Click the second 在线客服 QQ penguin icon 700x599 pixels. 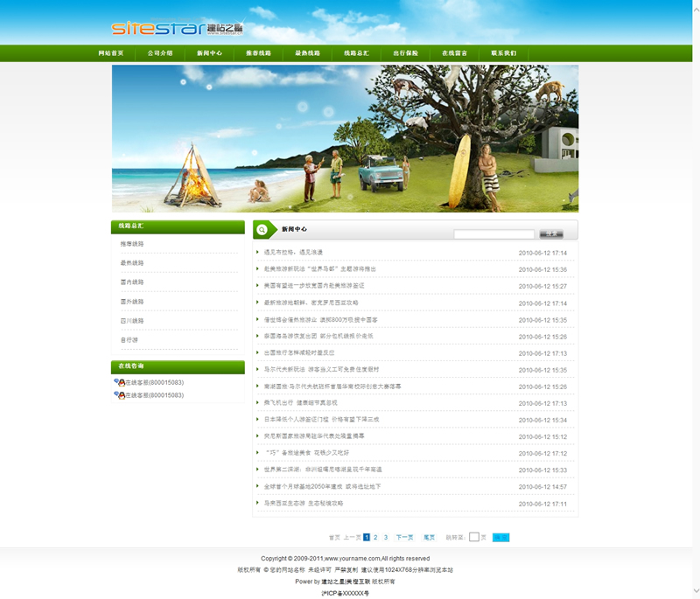119,395
